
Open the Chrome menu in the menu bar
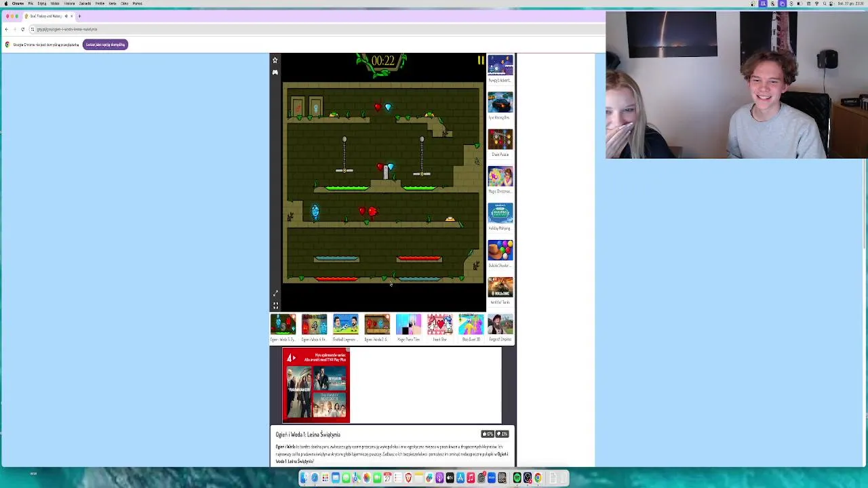pyautogui.click(x=18, y=3)
